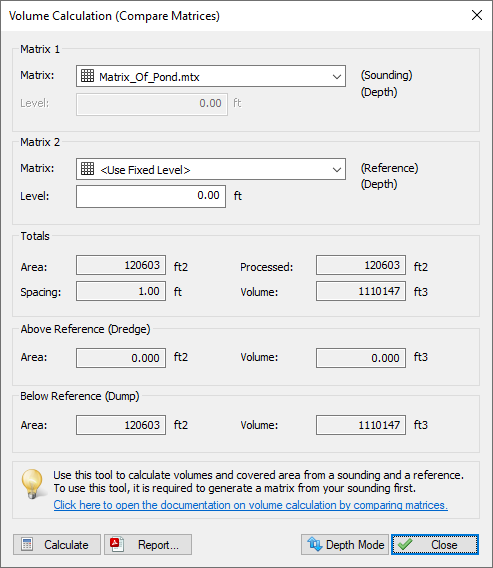Click the Above Reference Volume value 0.000

coord(361,358)
